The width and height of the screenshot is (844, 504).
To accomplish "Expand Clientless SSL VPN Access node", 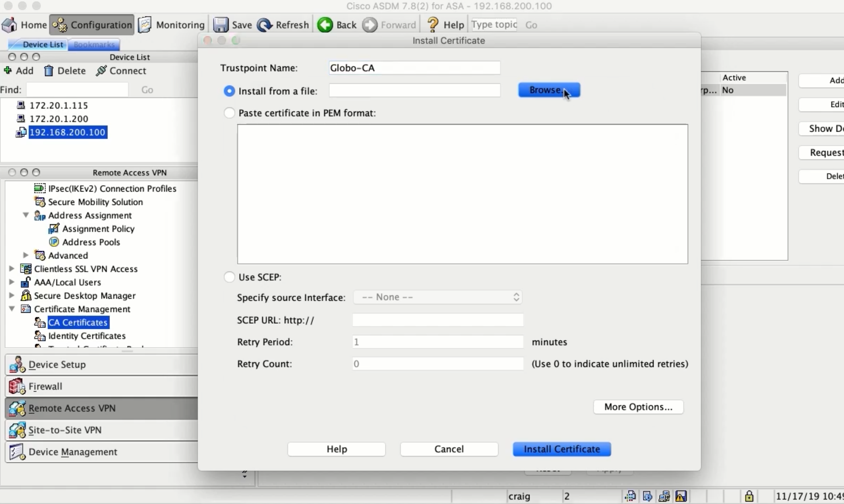I will point(12,269).
